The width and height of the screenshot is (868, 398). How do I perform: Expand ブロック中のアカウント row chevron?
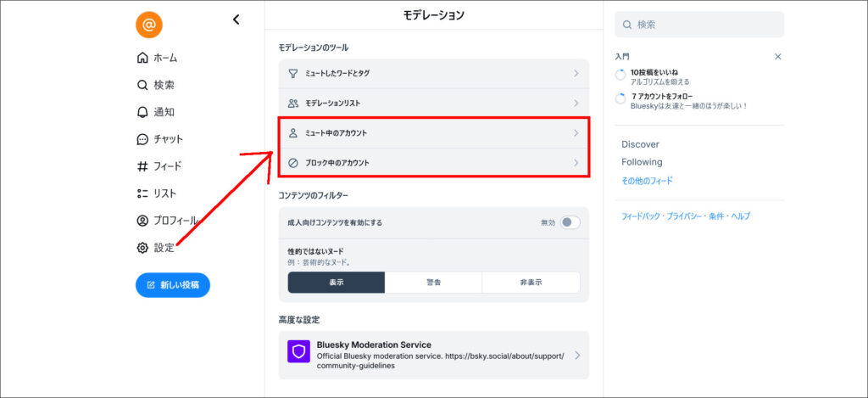click(576, 162)
